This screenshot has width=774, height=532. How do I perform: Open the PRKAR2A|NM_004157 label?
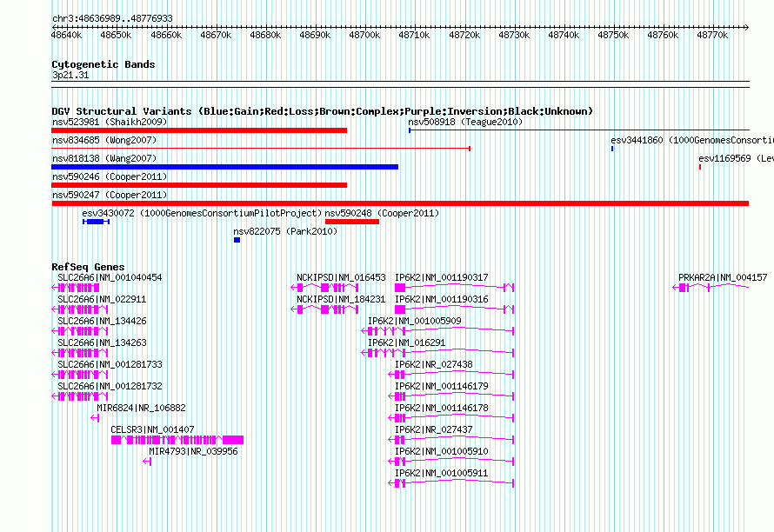pyautogui.click(x=723, y=277)
